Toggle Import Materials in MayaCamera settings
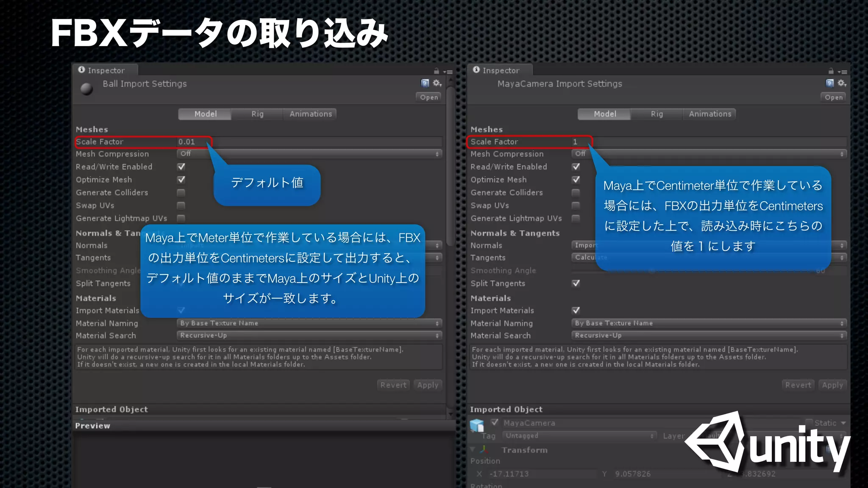868x488 pixels. point(576,310)
